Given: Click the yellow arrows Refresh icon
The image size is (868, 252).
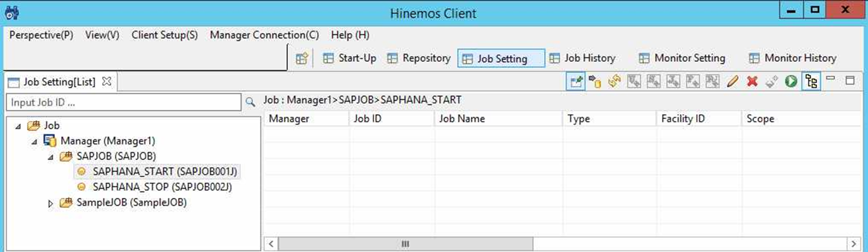Looking at the screenshot, I should pos(615,81).
